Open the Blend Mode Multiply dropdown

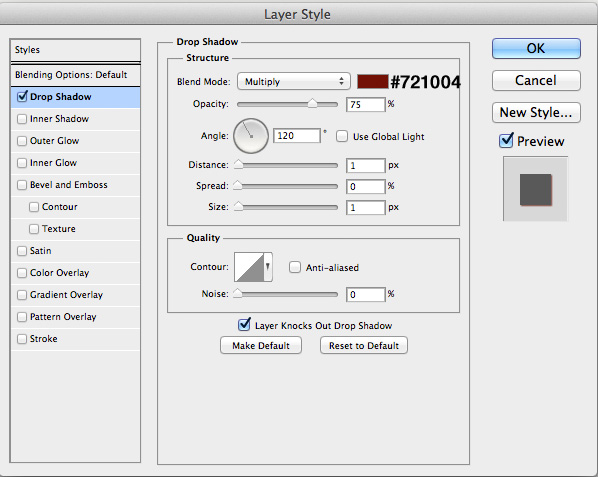tap(294, 81)
